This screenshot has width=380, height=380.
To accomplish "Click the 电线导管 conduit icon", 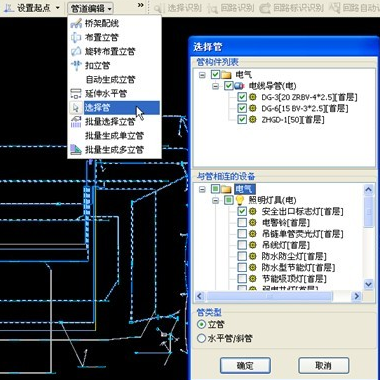I will click(239, 86).
